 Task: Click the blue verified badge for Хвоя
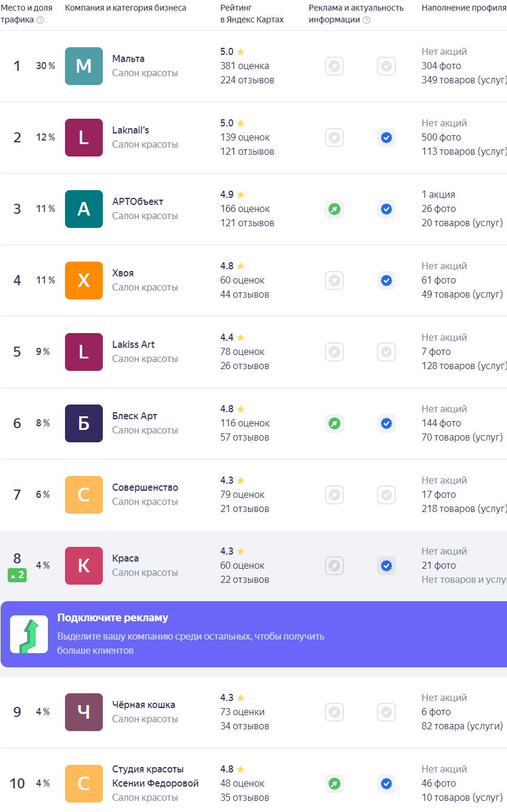[386, 281]
